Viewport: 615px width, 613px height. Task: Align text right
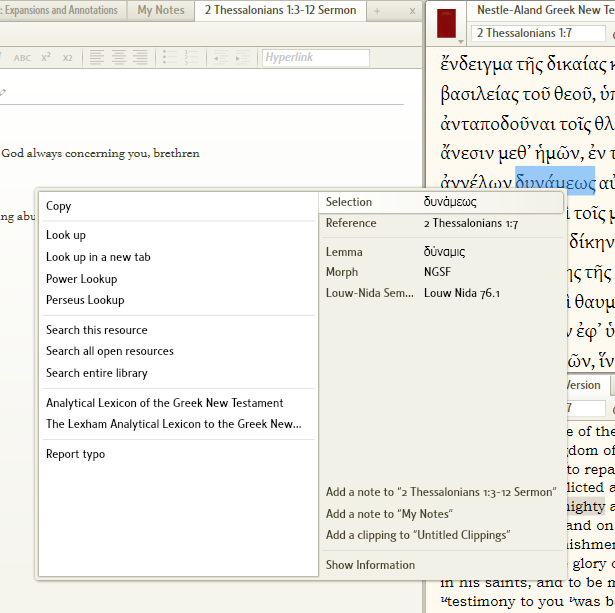[x=140, y=57]
